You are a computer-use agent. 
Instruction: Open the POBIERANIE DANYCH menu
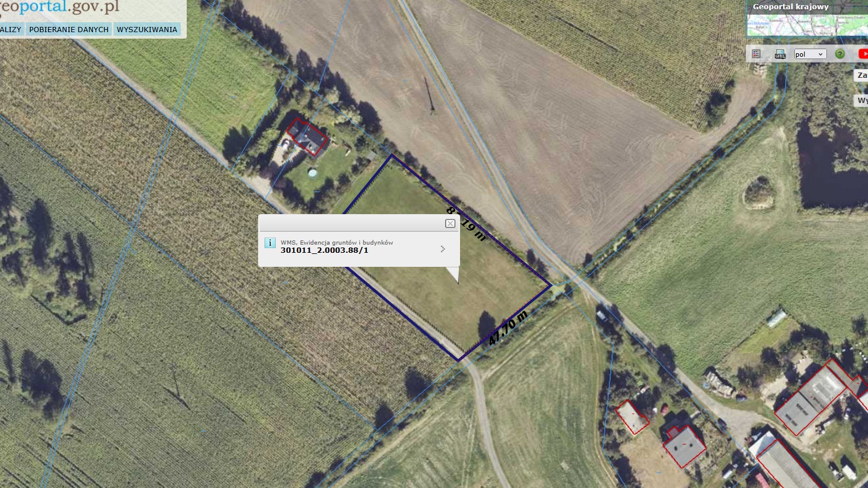(x=68, y=29)
